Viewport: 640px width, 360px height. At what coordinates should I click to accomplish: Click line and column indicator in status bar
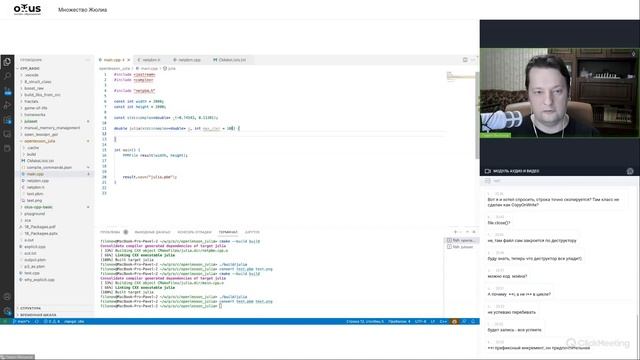(x=365, y=322)
